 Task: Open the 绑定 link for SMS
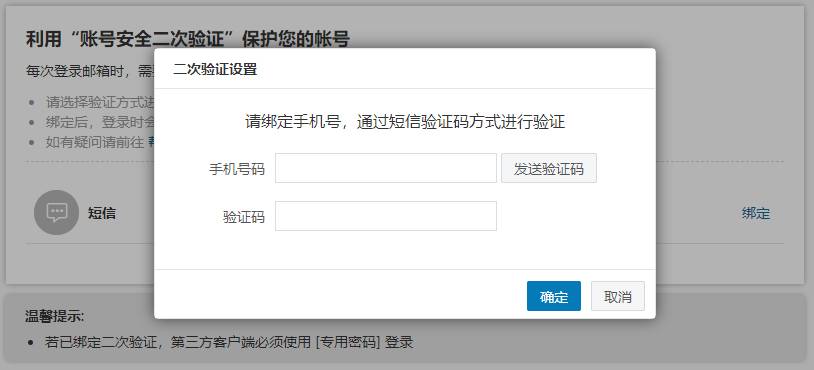[x=756, y=213]
